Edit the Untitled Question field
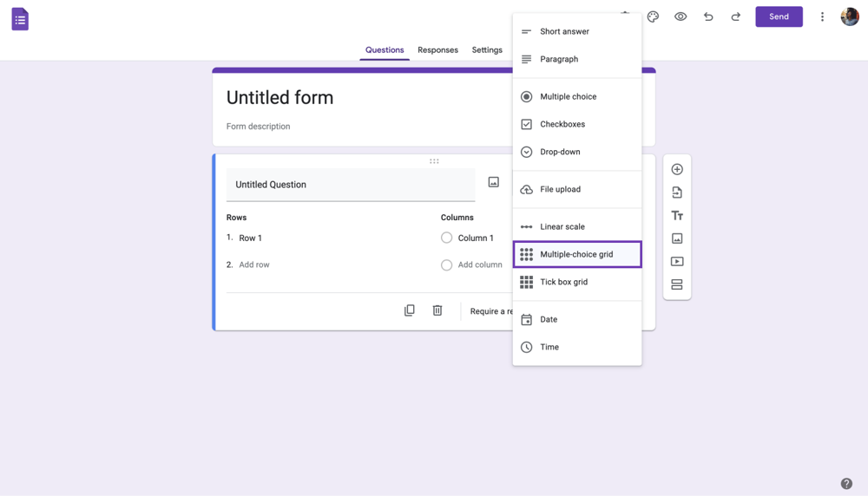Image resolution: width=868 pixels, height=496 pixels. [x=351, y=185]
